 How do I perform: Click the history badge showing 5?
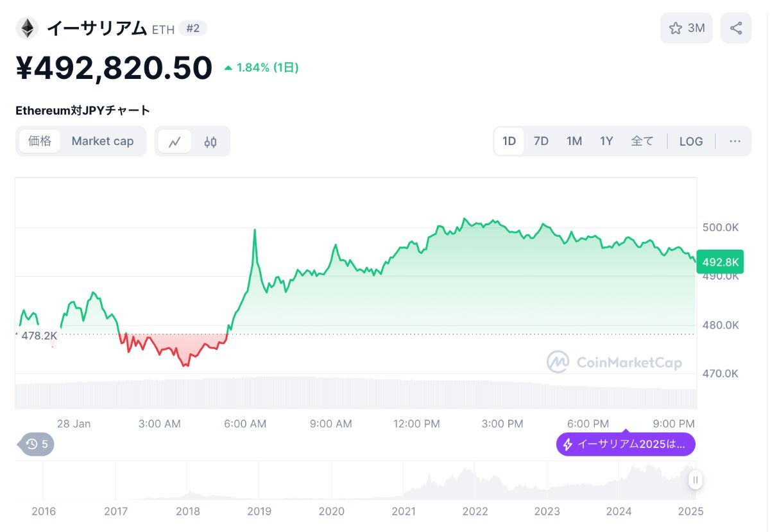[37, 444]
